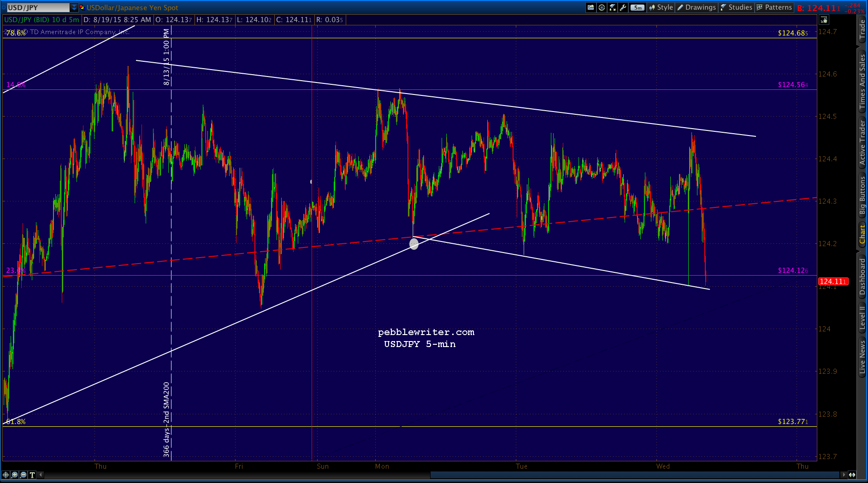Image resolution: width=868 pixels, height=483 pixels.
Task: Click the zoom in magnifier icon
Action: point(15,475)
